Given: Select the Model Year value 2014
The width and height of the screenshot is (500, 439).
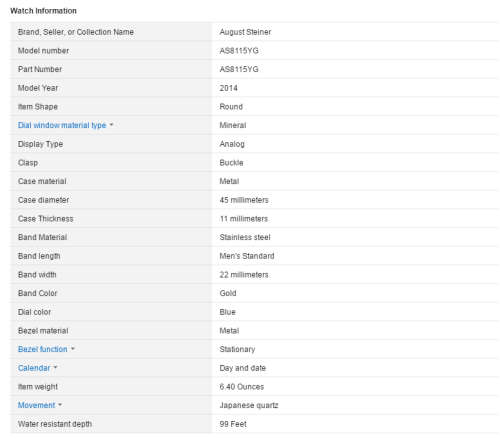Looking at the screenshot, I should click(228, 88).
